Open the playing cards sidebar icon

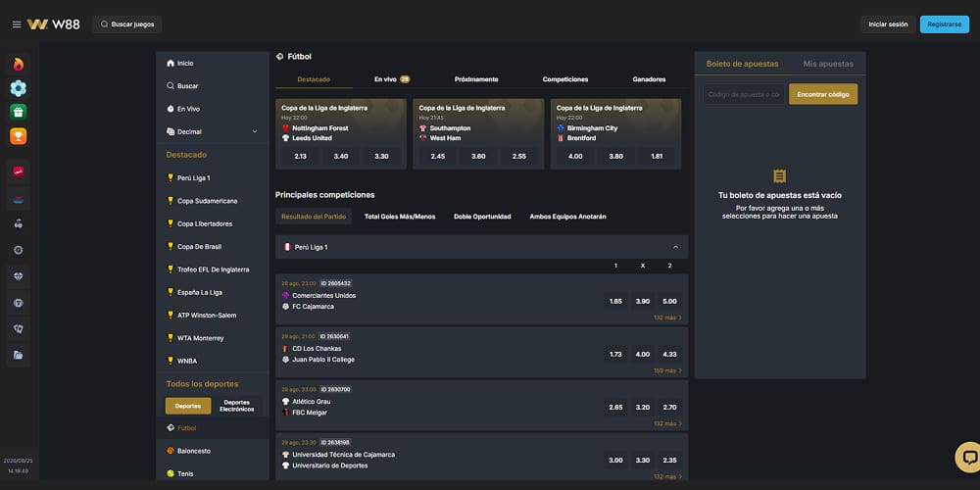point(18,328)
